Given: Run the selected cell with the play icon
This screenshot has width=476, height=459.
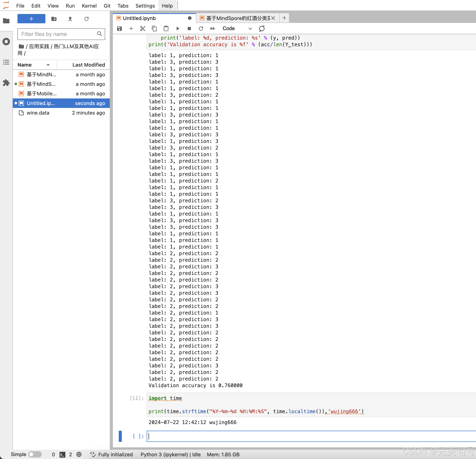Looking at the screenshot, I should [178, 28].
